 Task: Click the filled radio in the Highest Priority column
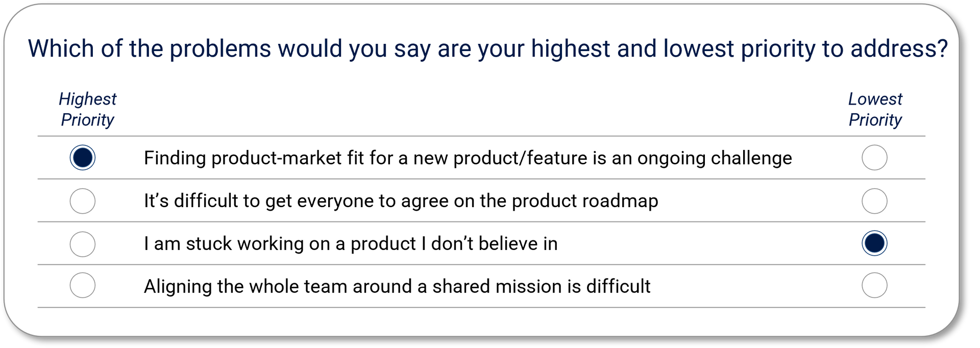click(x=82, y=158)
